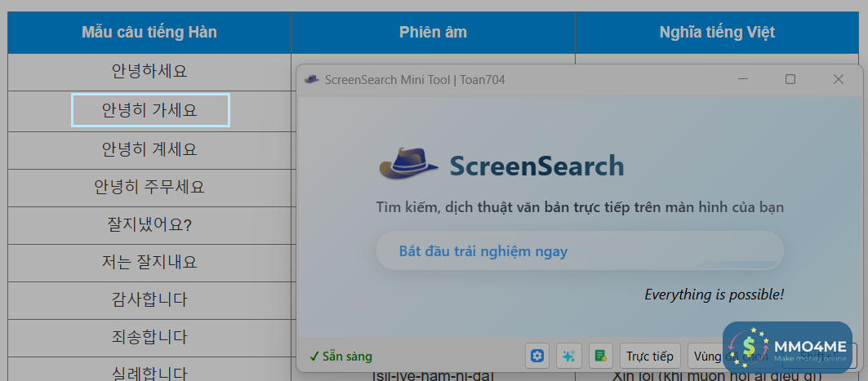Close the ScreenSearch Mini Tool window

pos(839,80)
